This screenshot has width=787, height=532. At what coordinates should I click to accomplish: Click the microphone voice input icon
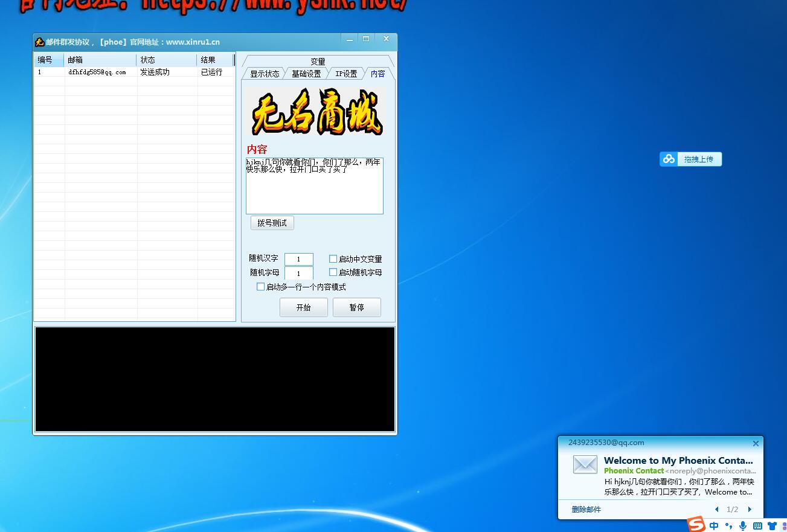click(x=743, y=526)
